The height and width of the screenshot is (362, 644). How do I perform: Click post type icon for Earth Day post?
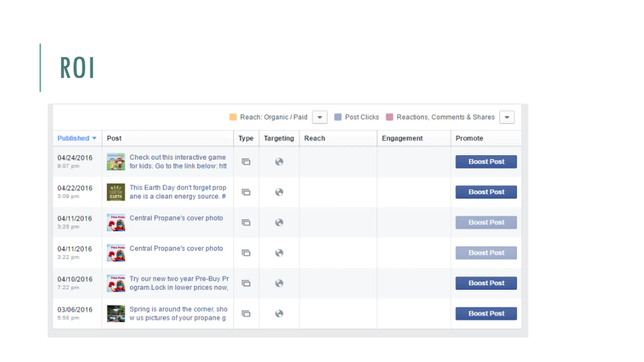(246, 192)
